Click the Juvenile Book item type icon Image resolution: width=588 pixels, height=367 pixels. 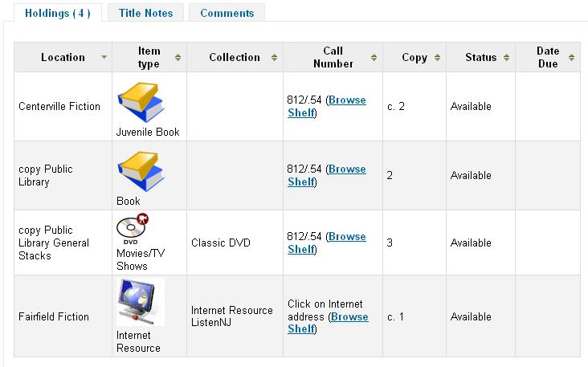click(x=140, y=100)
